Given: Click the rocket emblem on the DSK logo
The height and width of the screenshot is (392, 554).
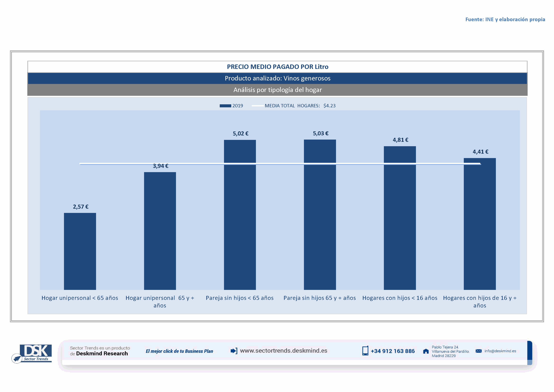Looking at the screenshot, I should click(x=17, y=358).
